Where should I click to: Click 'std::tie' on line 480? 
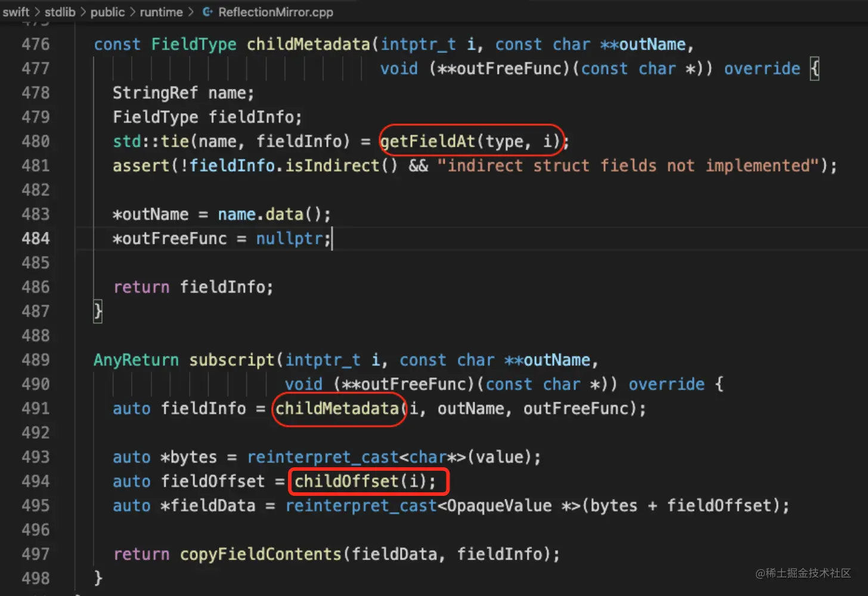tap(151, 141)
